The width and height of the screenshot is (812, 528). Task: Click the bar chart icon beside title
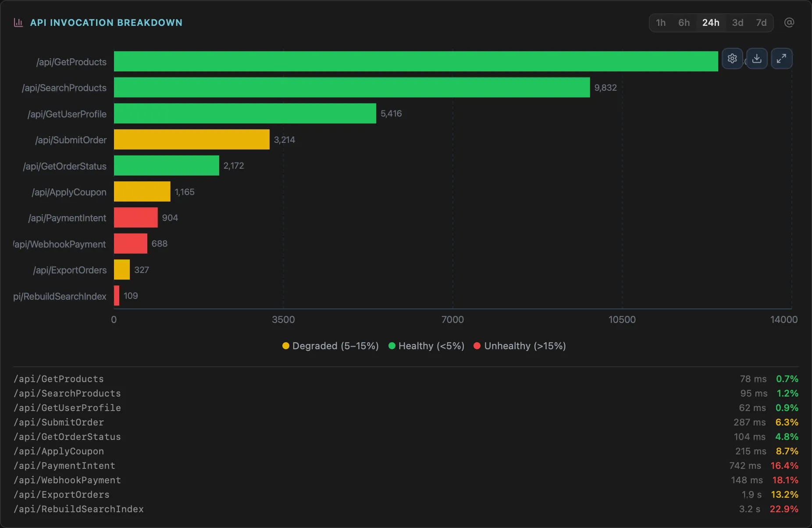point(18,23)
